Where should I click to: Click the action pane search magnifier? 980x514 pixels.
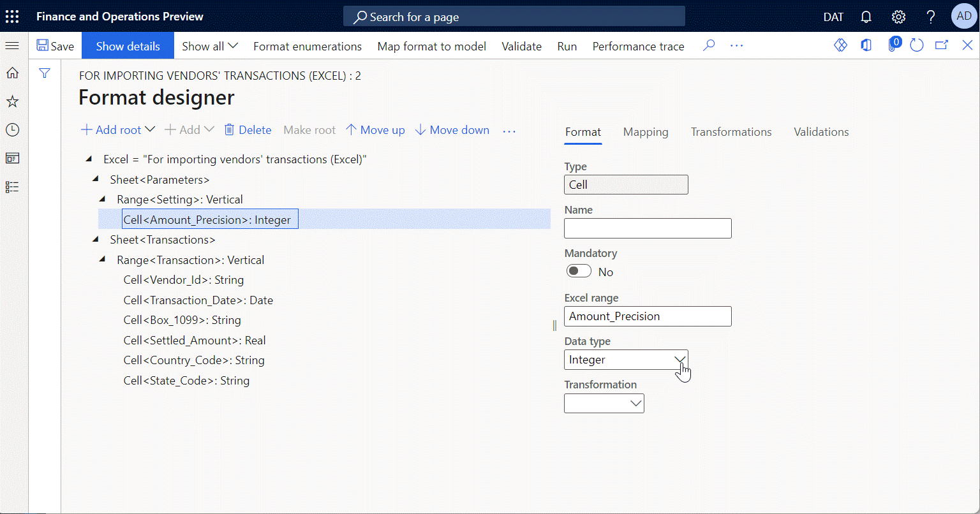pos(709,46)
